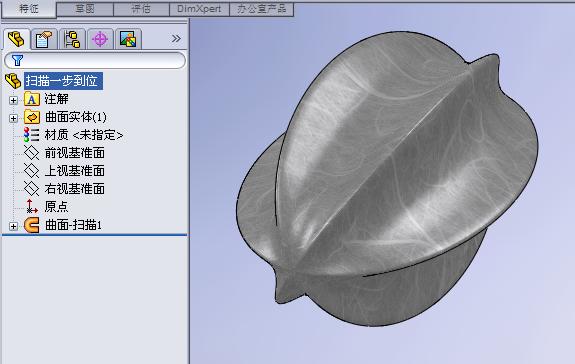Screen dimensions: 575x364
Task: Click the sweep icon beside 曲面-扫描1
Action: pos(32,225)
